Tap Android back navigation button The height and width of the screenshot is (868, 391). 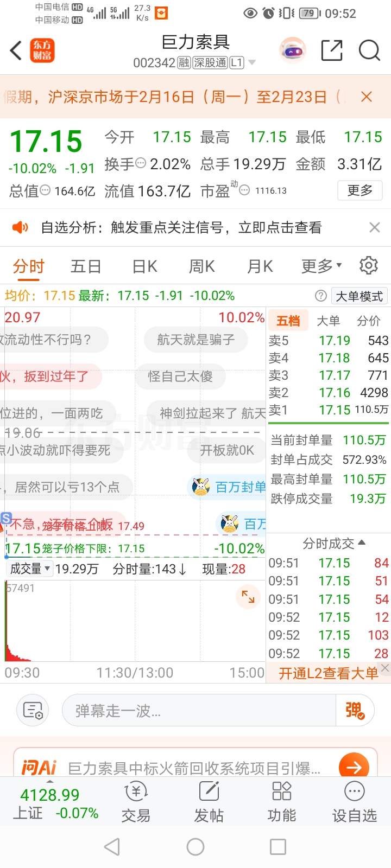point(112,847)
